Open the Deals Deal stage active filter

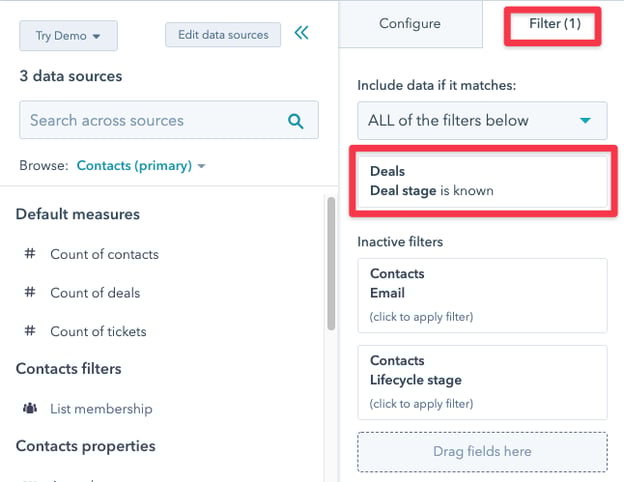[482, 181]
